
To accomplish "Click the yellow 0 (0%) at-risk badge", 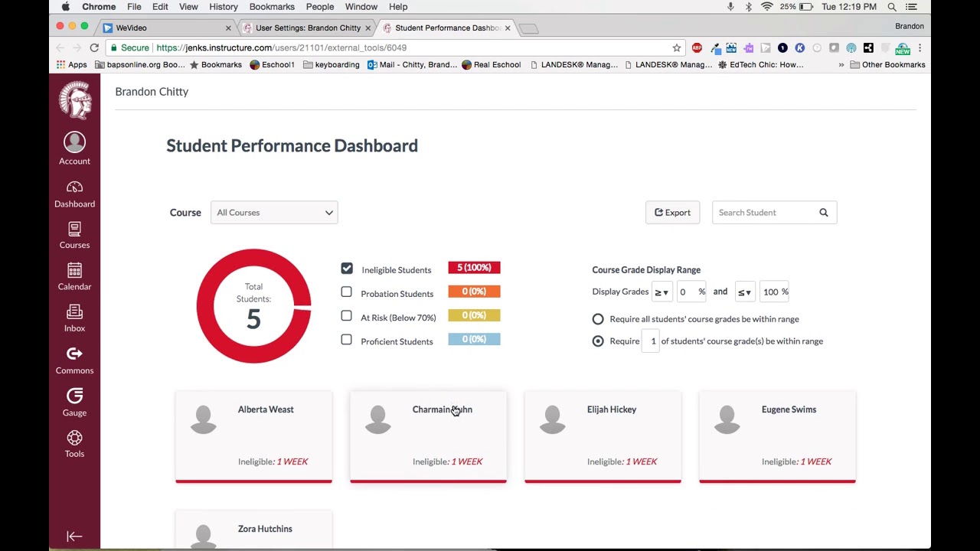I will (x=474, y=315).
